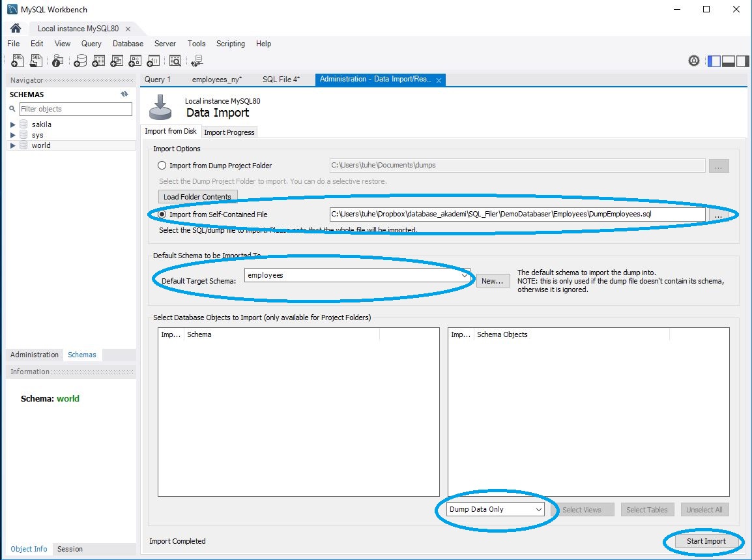Click the create new function icon
752x560 pixels.
[154, 61]
